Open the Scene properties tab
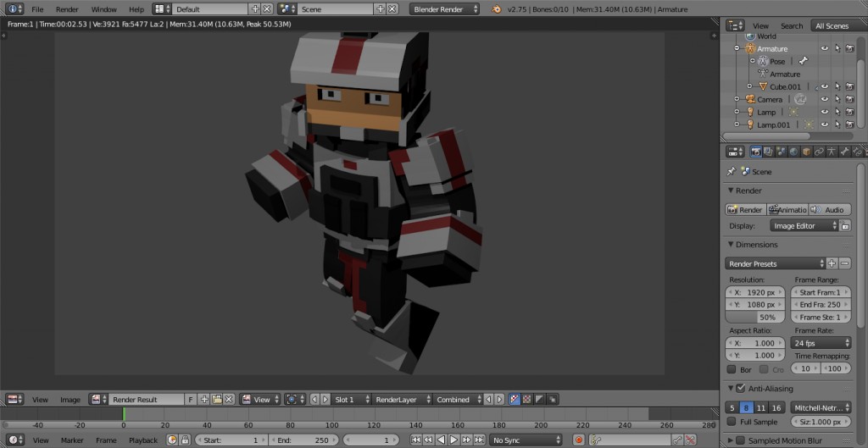 click(781, 152)
